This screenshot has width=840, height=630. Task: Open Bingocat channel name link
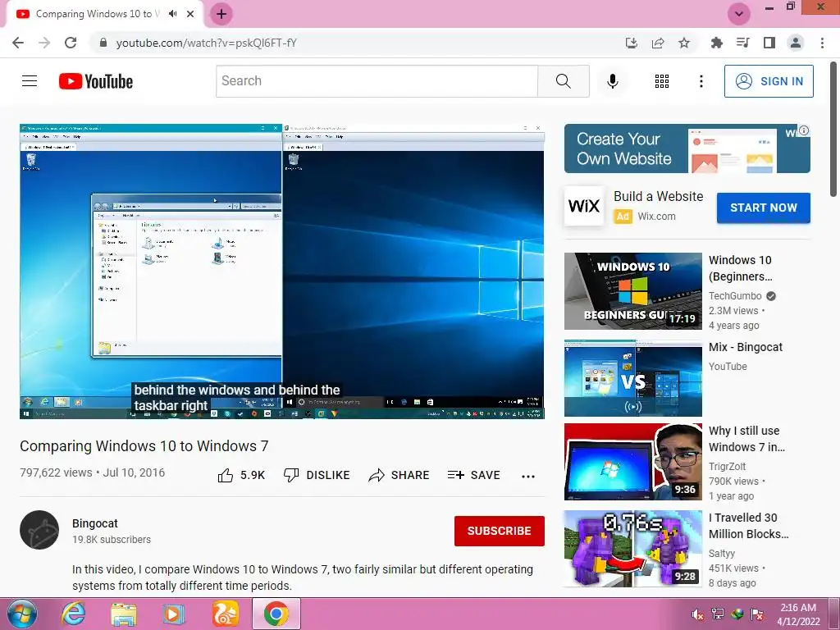click(95, 523)
